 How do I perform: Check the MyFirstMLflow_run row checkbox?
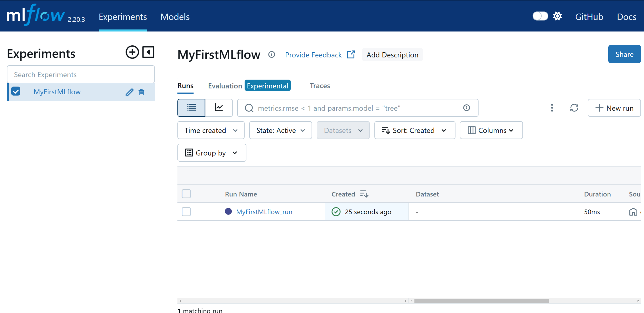click(x=186, y=212)
